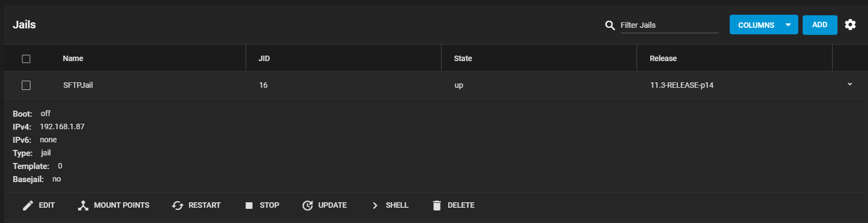Open the Columns dropdown arrow
This screenshot has height=223, width=868.
point(788,25)
